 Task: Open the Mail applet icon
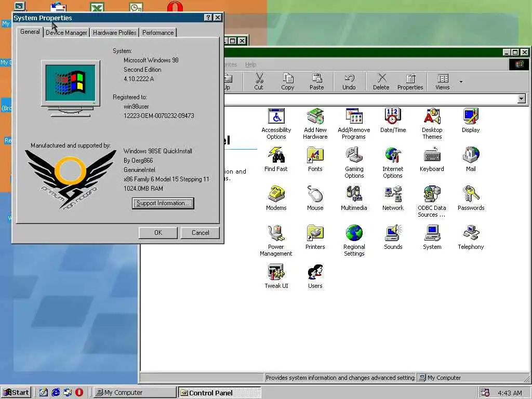click(x=471, y=159)
